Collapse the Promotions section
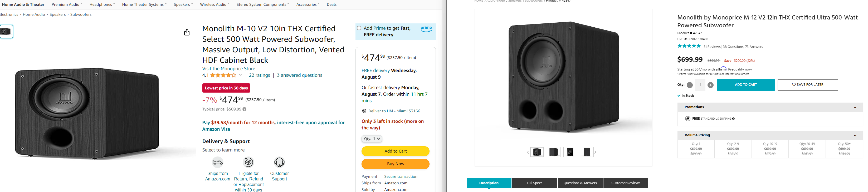Image resolution: width=868 pixels, height=192 pixels. coord(855,107)
